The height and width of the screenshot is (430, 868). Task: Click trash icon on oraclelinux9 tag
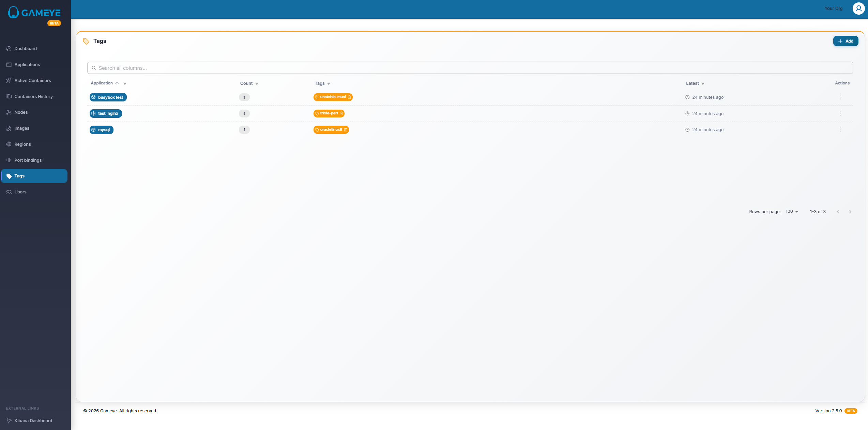pyautogui.click(x=346, y=130)
